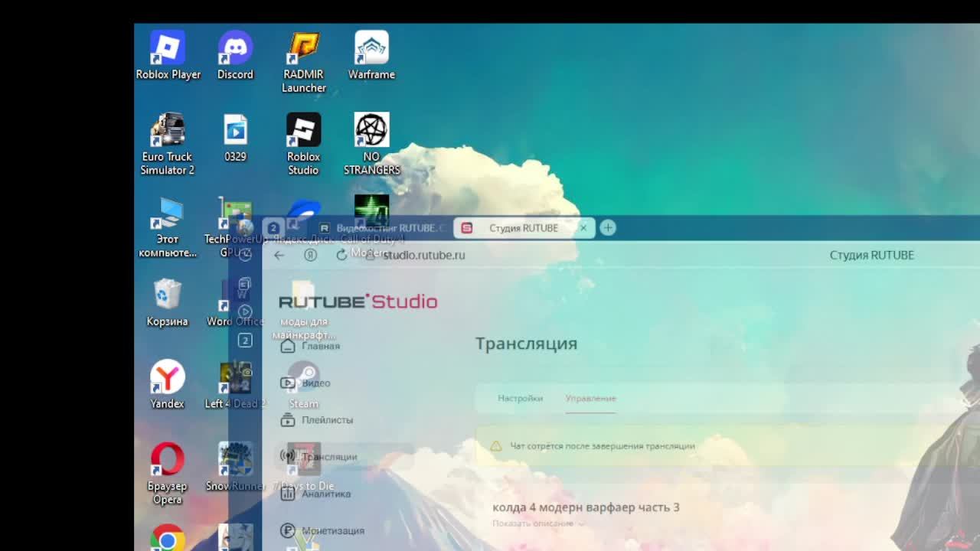The height and width of the screenshot is (551, 980).
Task: Open Аналитика in the RUTUBE Studio sidebar
Action: click(315, 494)
